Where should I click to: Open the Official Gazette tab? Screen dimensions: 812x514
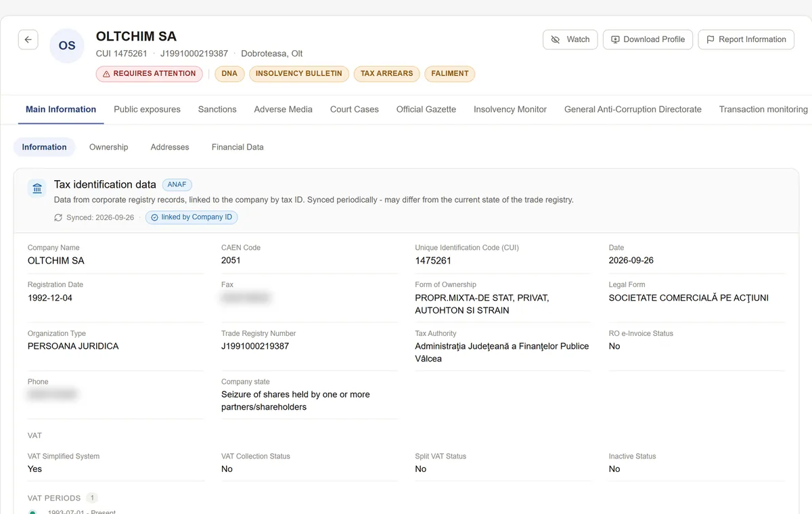point(426,109)
